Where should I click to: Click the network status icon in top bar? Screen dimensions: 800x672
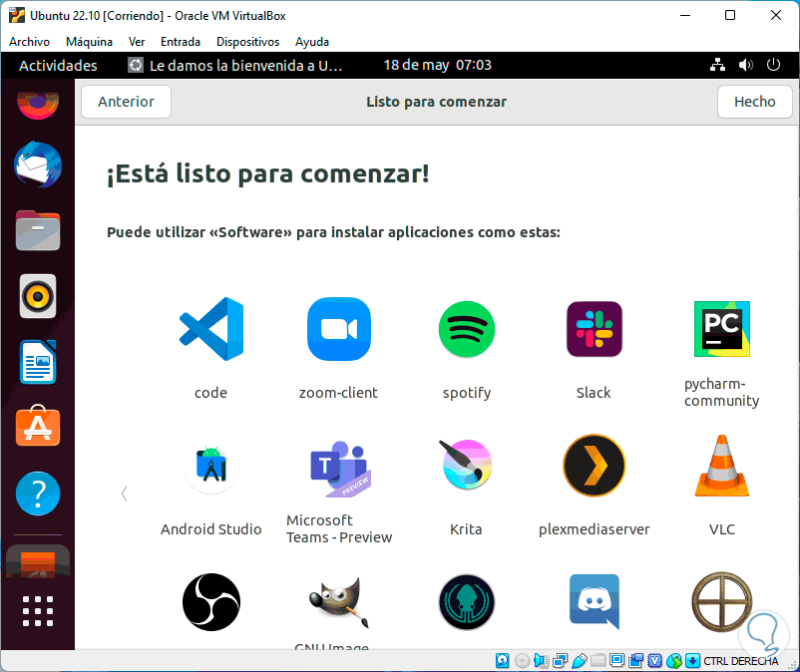[x=717, y=65]
